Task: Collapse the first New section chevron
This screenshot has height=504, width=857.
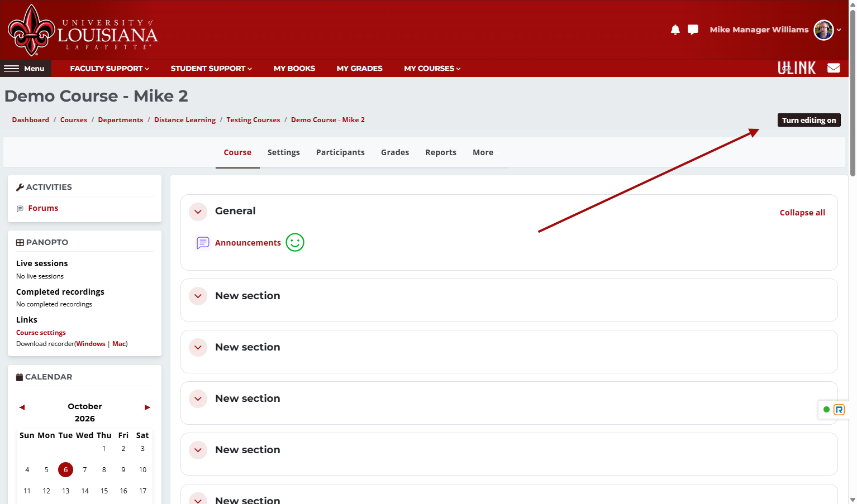Action: tap(198, 296)
